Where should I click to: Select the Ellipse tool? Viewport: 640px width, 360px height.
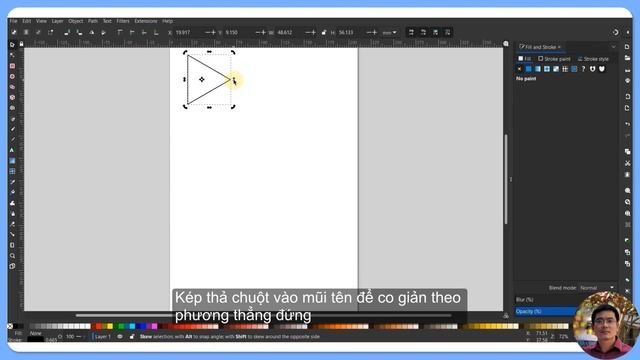[12, 76]
